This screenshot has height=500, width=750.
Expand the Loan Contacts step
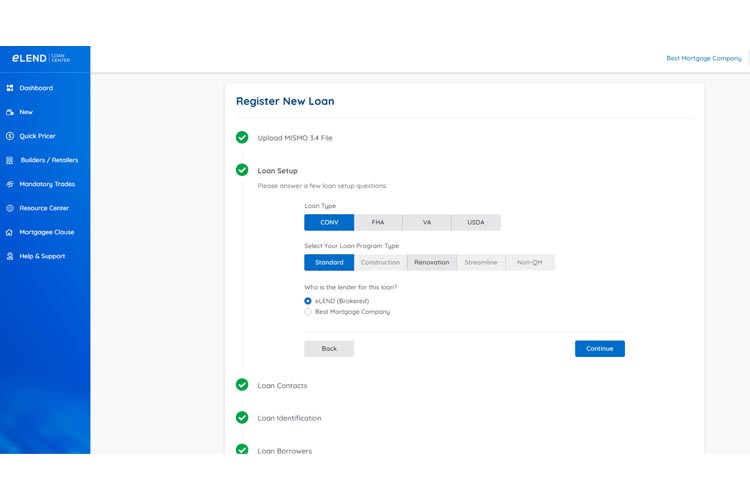click(282, 385)
